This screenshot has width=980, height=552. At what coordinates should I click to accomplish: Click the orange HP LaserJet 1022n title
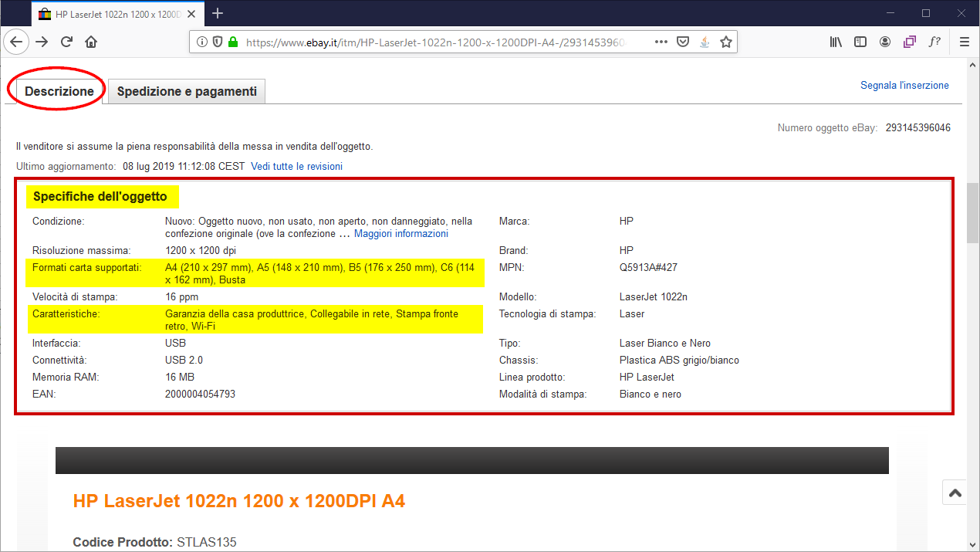(x=239, y=501)
